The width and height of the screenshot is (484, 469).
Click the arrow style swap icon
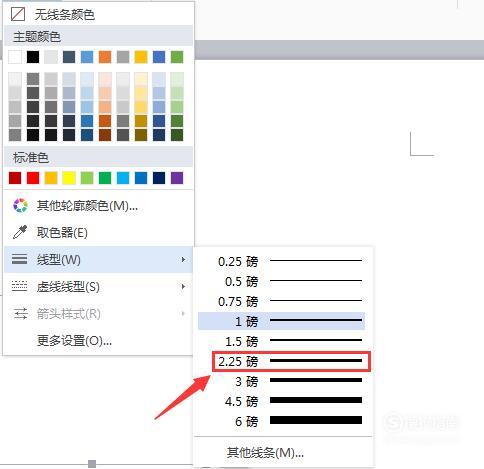[20, 314]
